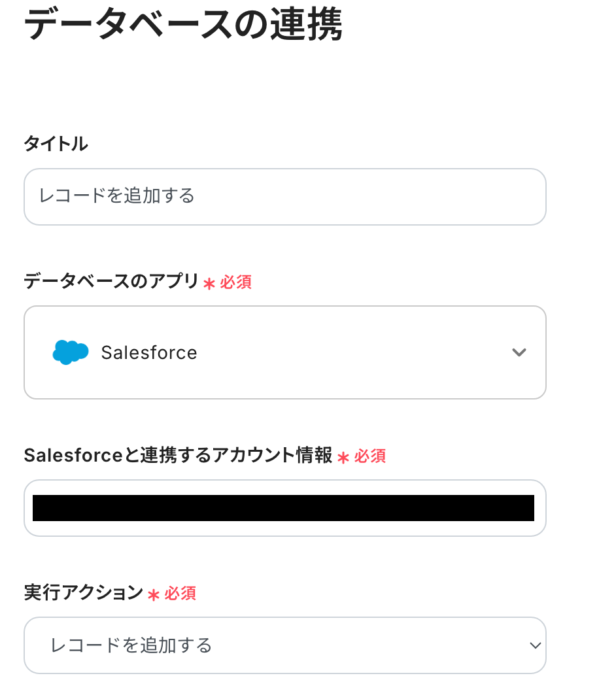Click the 必須 marker next to アカウント情報
This screenshot has width=616, height=697.
(x=370, y=456)
